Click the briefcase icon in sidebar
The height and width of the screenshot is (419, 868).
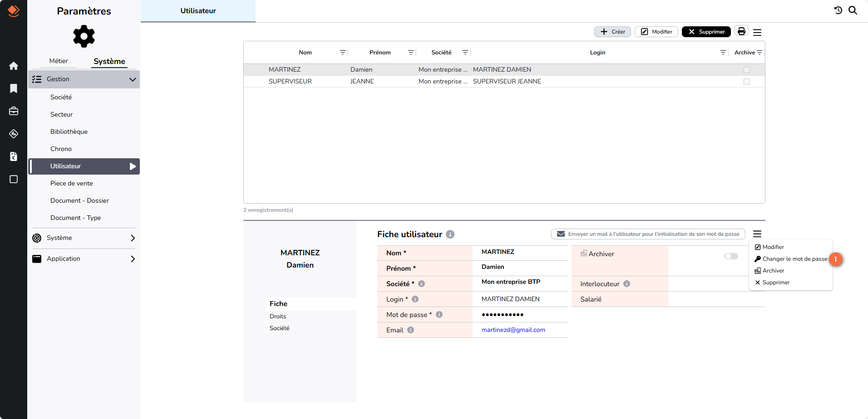click(x=14, y=111)
